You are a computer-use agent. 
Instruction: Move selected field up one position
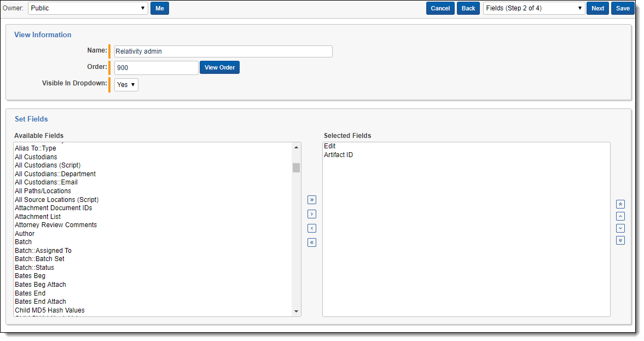coord(620,216)
